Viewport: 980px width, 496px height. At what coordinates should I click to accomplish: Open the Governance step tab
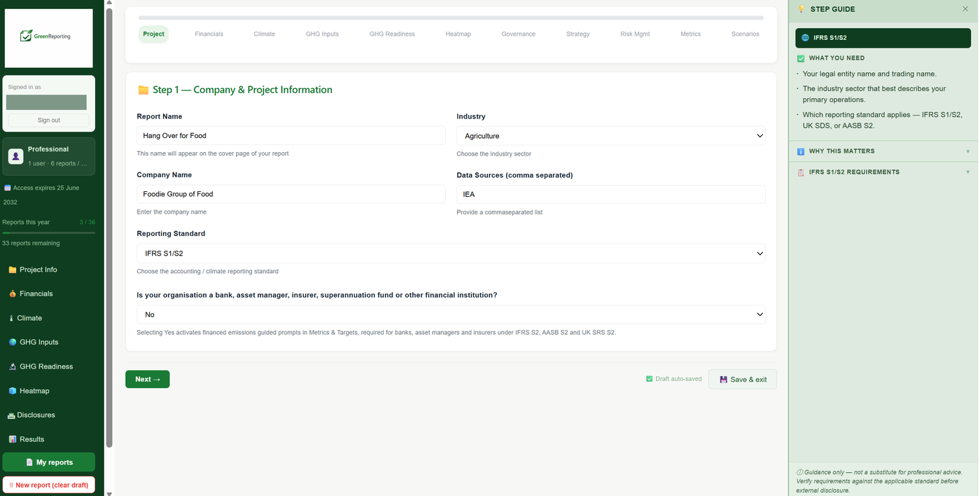point(519,34)
